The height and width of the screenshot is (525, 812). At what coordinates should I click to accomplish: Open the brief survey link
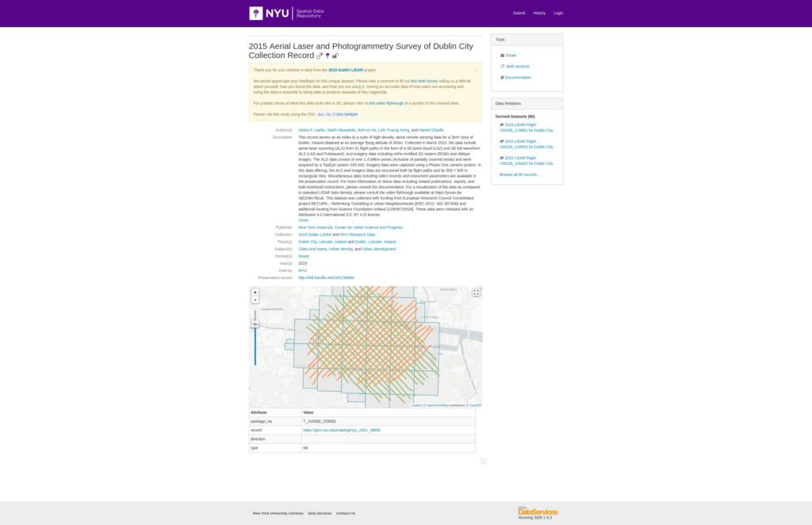pyautogui.click(x=424, y=81)
